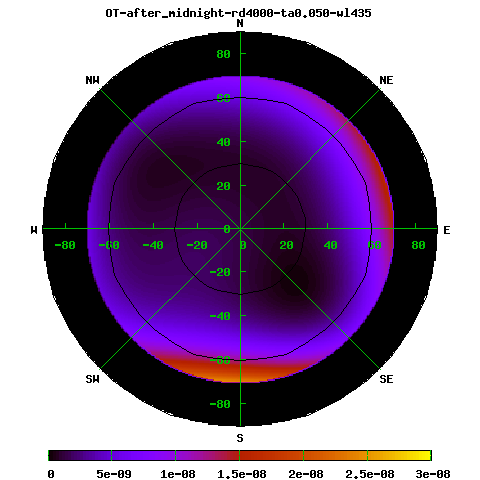The height and width of the screenshot is (480, 480).
Task: Click the N compass label at top
Action: point(240,24)
